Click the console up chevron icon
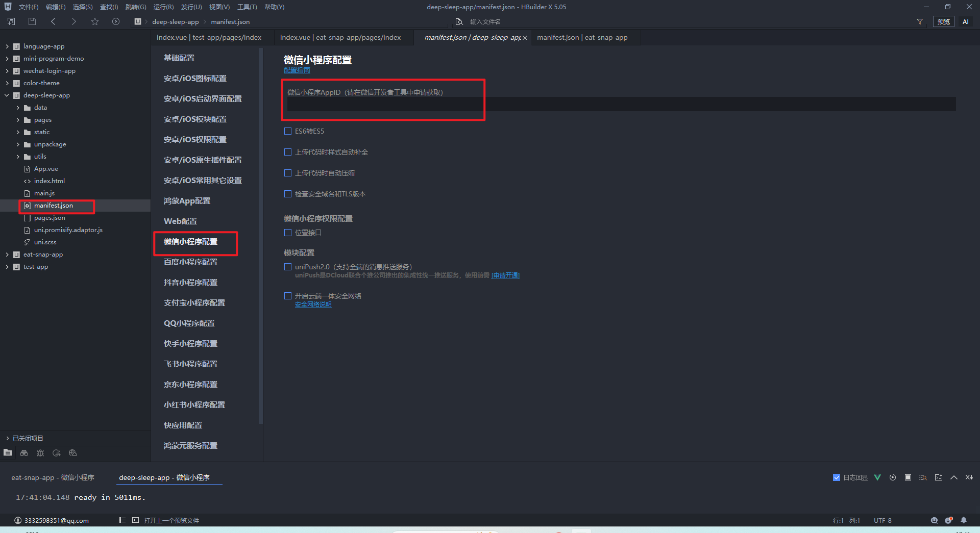 tap(954, 477)
